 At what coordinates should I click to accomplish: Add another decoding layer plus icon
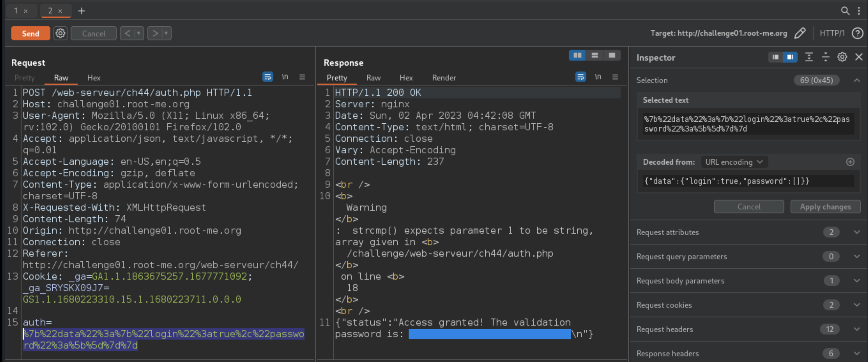[850, 162]
